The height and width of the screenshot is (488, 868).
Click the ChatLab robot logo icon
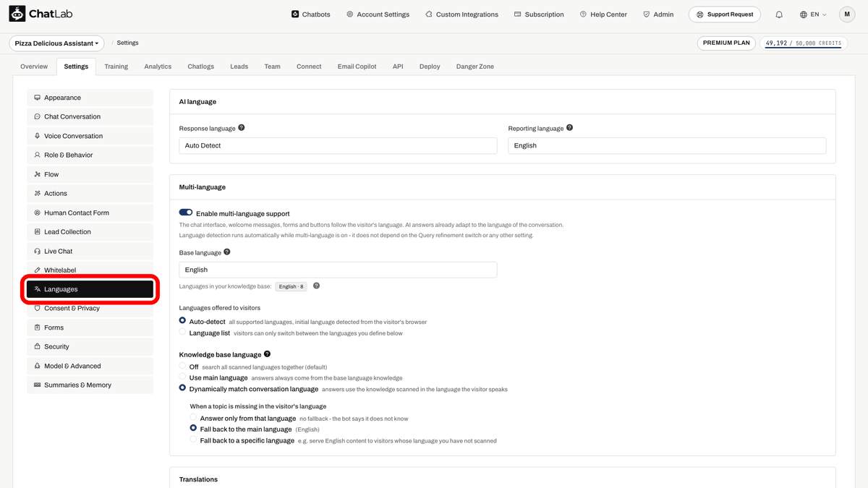click(18, 14)
